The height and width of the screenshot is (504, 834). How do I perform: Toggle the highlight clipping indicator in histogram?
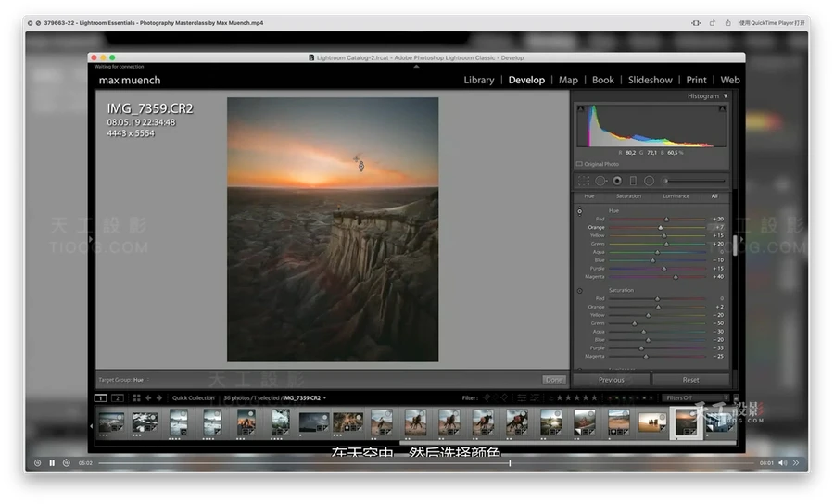pyautogui.click(x=724, y=108)
